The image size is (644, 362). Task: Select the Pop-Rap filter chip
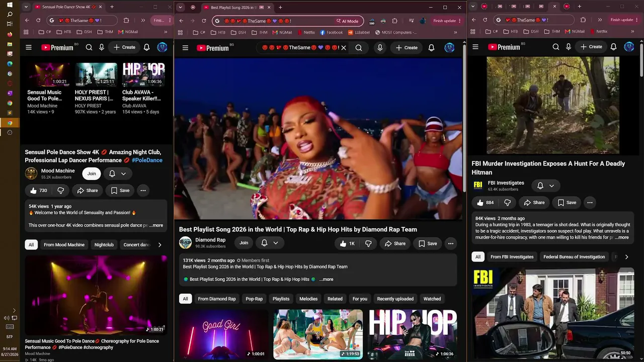[x=254, y=299]
